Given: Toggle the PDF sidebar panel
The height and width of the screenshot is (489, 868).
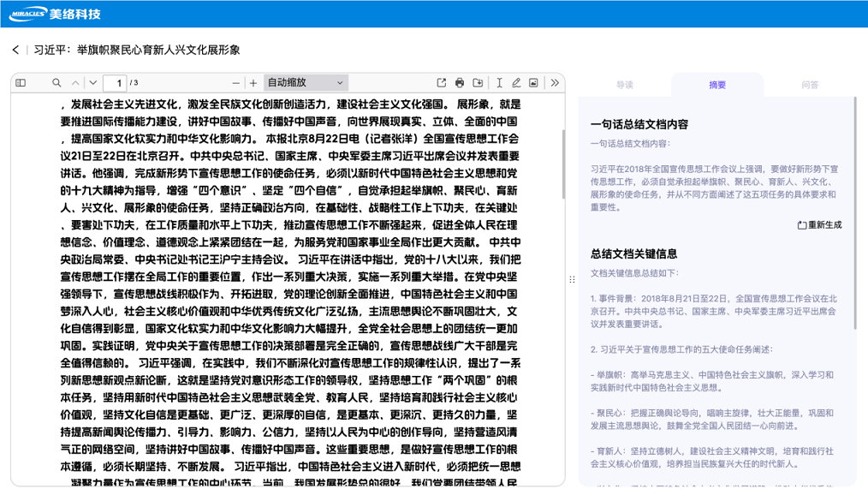Looking at the screenshot, I should click(21, 83).
